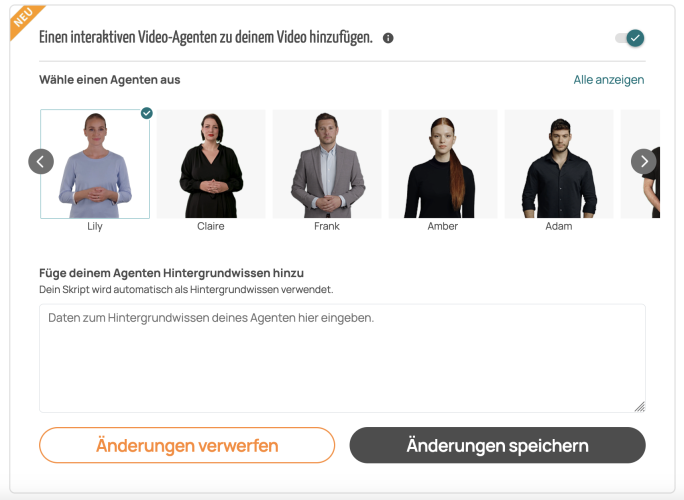Click the info icon beside the headline

388,38
